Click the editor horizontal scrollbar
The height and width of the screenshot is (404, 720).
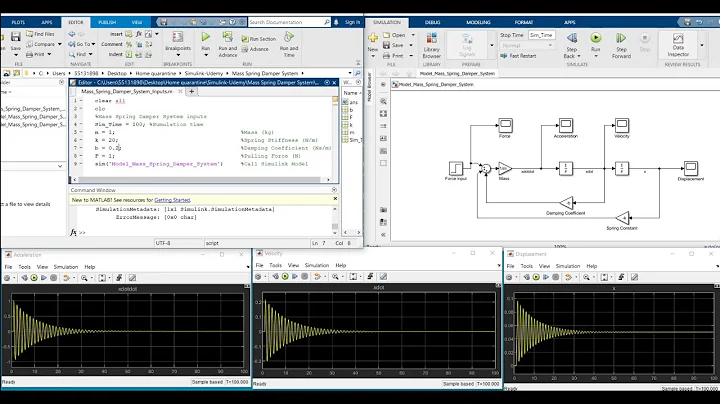point(201,180)
